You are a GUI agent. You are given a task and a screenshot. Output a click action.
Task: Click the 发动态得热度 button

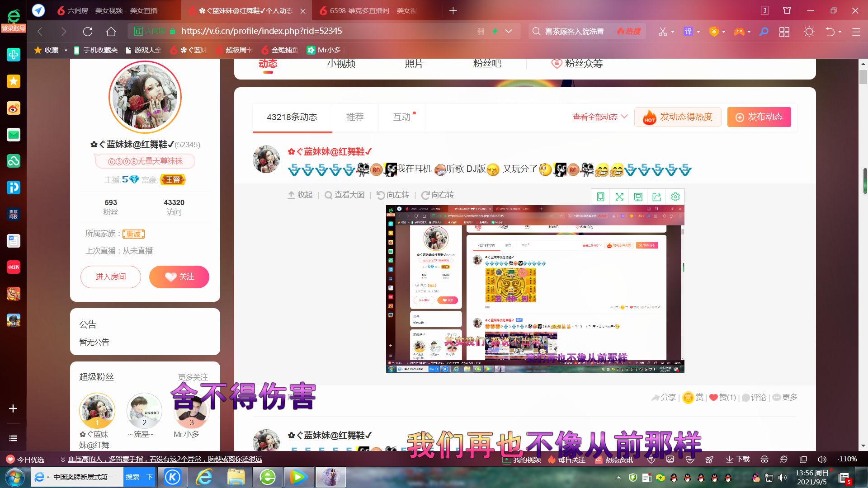tap(678, 117)
